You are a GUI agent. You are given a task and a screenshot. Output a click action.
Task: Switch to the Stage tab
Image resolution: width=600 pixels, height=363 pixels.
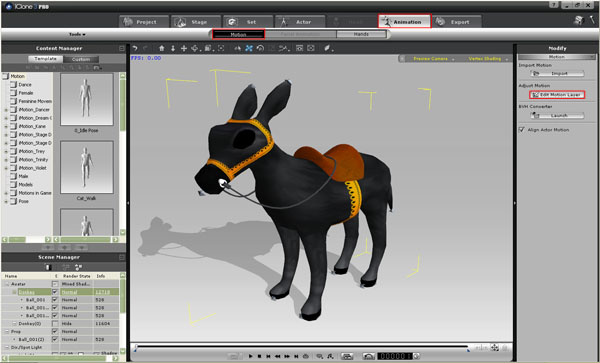[196, 22]
